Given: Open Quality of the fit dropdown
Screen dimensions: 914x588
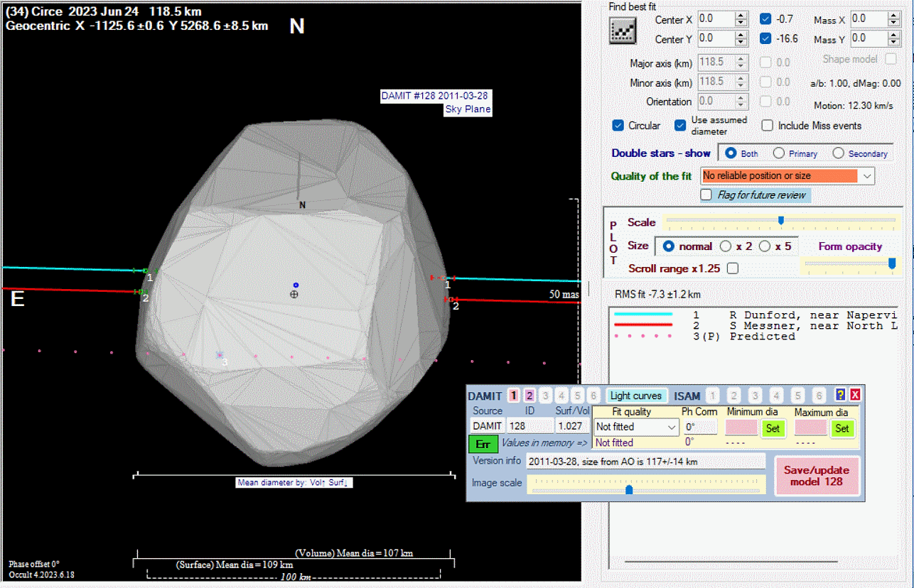Looking at the screenshot, I should (866, 175).
